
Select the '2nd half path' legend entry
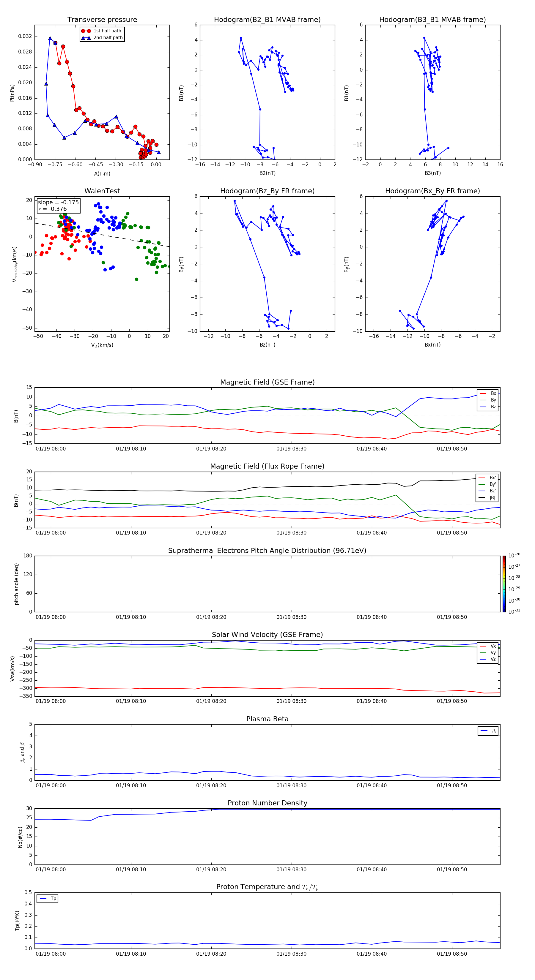point(102,38)
